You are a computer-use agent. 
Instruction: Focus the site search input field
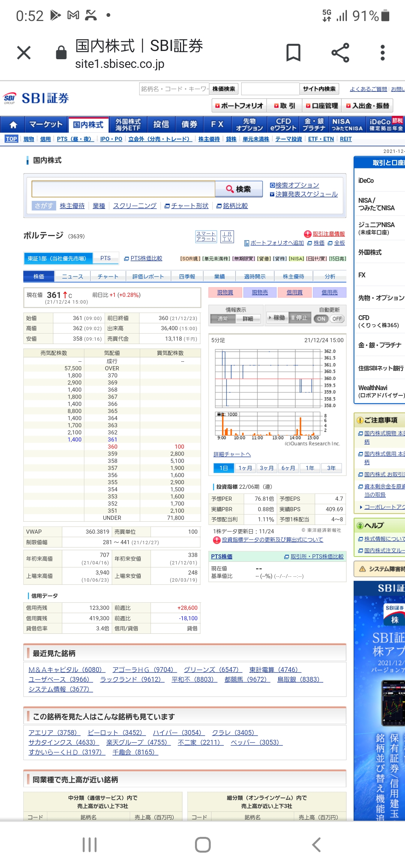(x=270, y=89)
